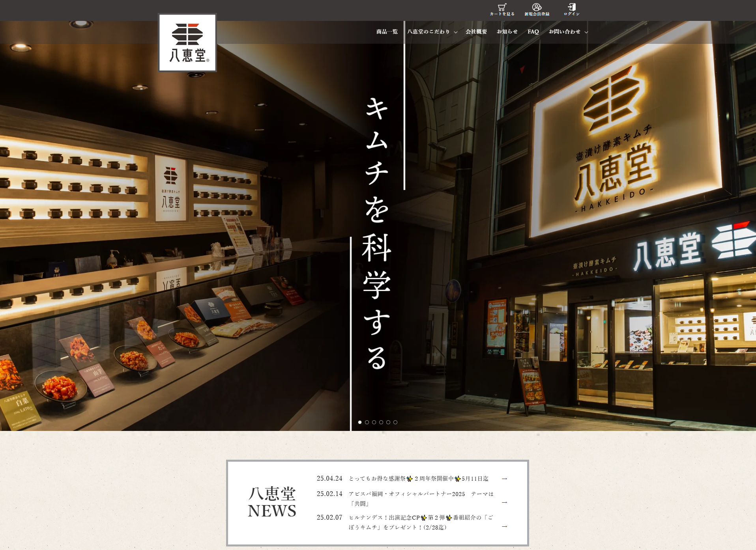Open news item ヒルナンデス！出演記念CP
Viewport: 756px width, 550px height.
421,522
